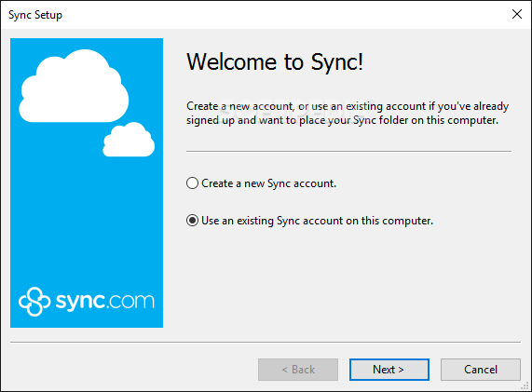Click the Sync Setup title bar text
532x392 pixels.
(x=35, y=15)
